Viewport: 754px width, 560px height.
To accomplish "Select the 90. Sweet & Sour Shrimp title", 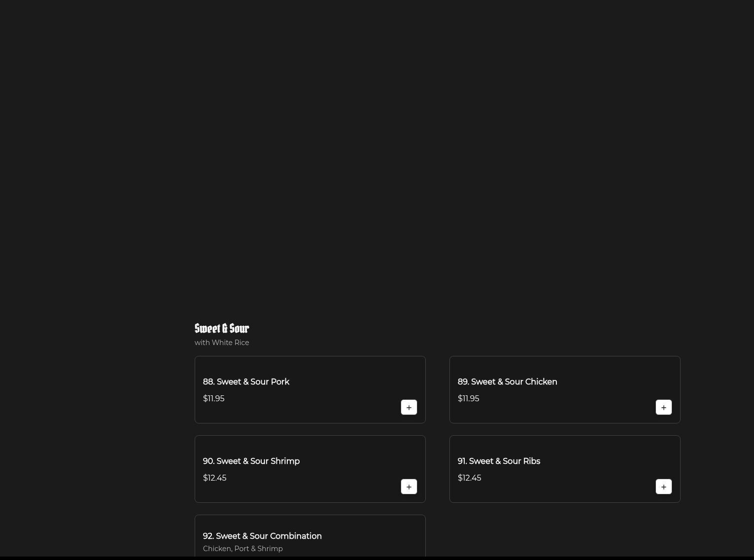I will [251, 461].
